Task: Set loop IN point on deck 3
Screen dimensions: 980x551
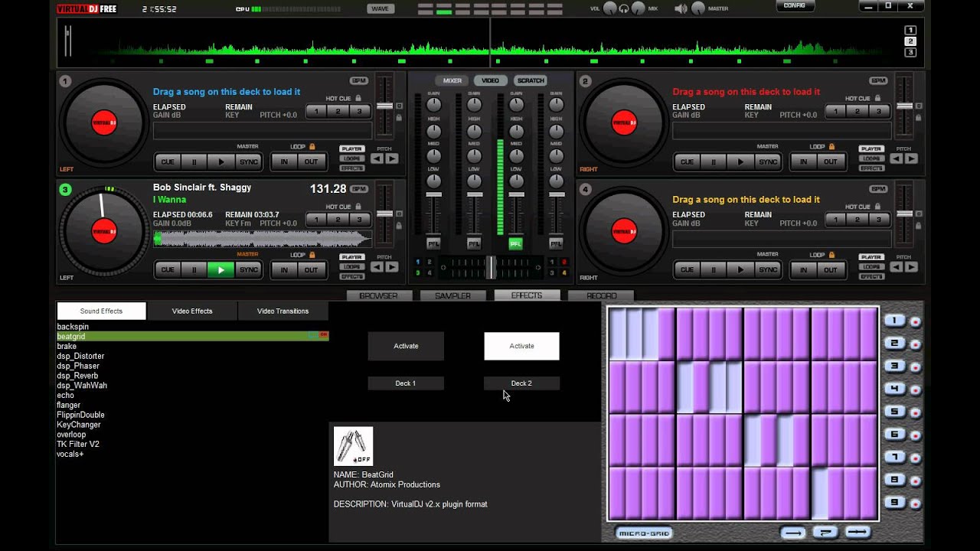Action: [x=284, y=269]
